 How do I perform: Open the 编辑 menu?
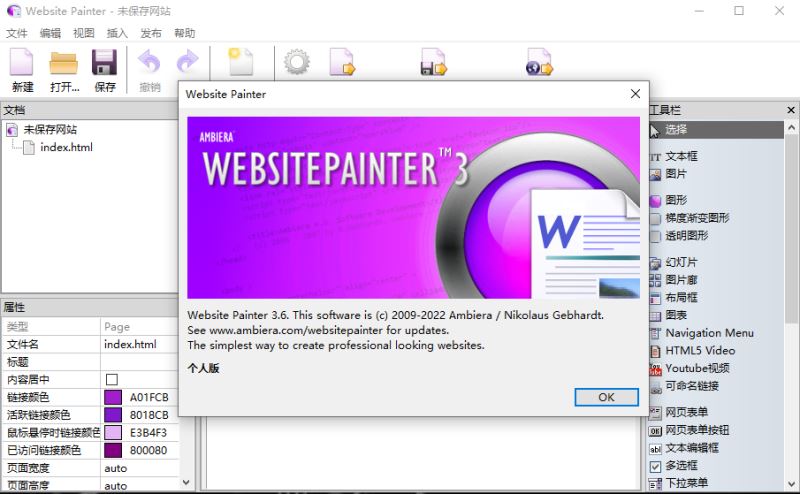point(50,33)
